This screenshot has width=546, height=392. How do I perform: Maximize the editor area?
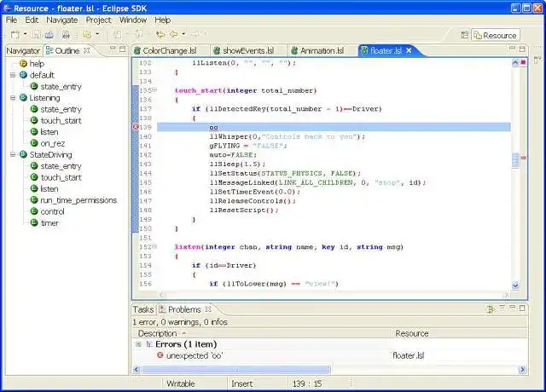pos(522,49)
